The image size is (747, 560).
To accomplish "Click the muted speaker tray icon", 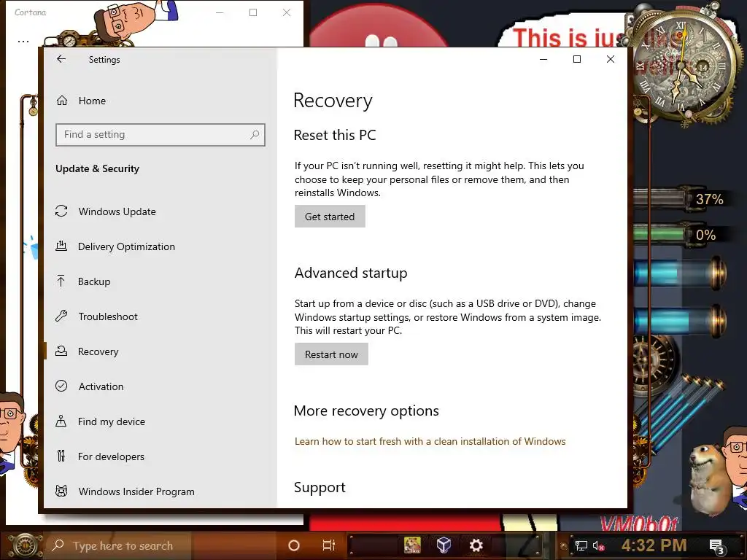I will coord(598,545).
